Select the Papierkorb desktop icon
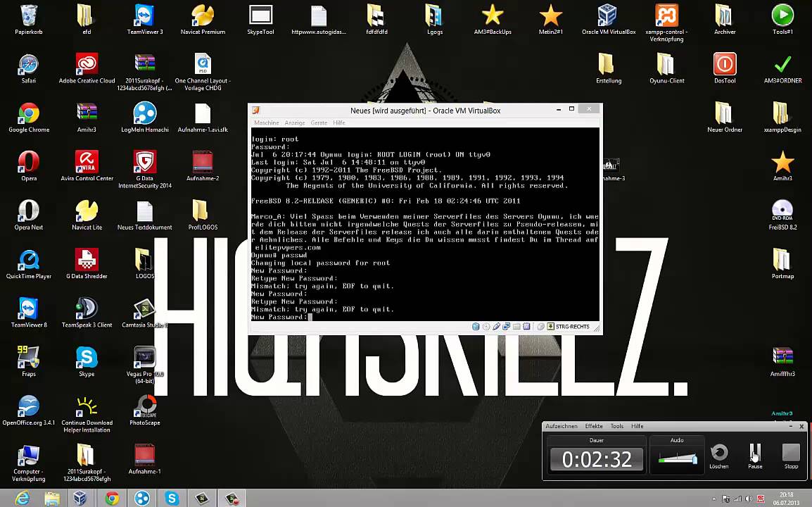Screen dimensions: 812x507 point(28,20)
